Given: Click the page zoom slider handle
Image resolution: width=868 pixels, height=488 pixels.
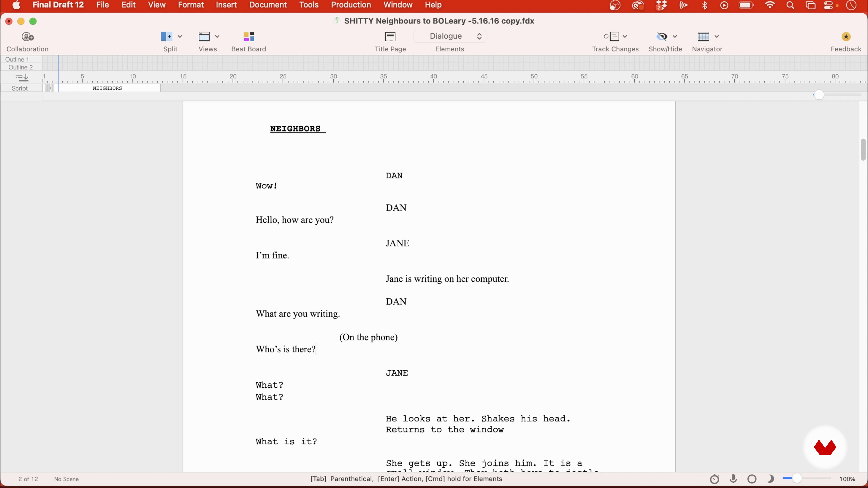Looking at the screenshot, I should (x=797, y=479).
